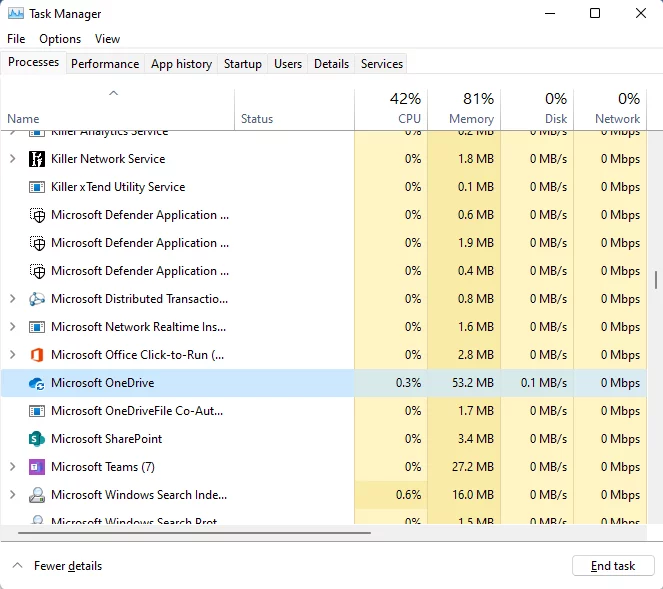This screenshot has width=663, height=589.
Task: Click the horizontal scrollbar thumb
Action: coord(195,533)
